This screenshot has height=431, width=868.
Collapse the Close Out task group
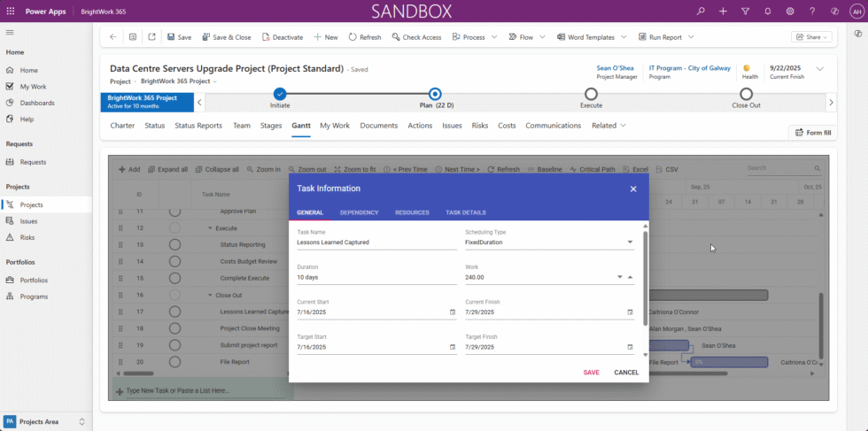(211, 295)
